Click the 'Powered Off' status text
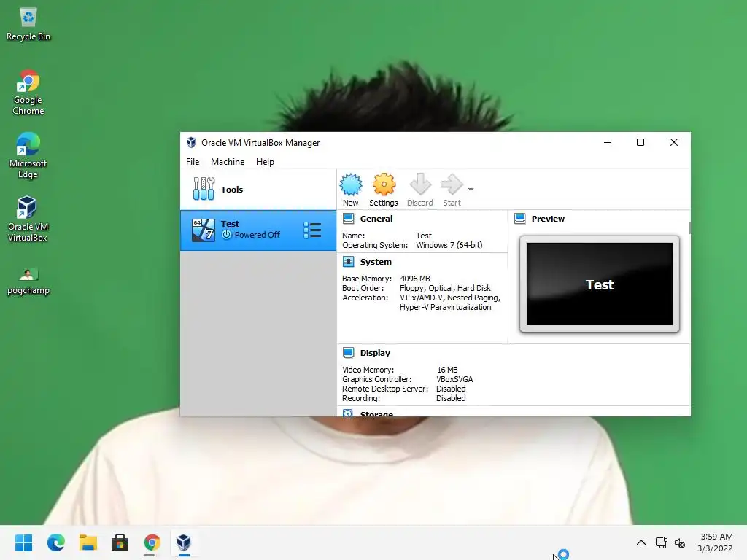The width and height of the screenshot is (747, 560). [258, 235]
